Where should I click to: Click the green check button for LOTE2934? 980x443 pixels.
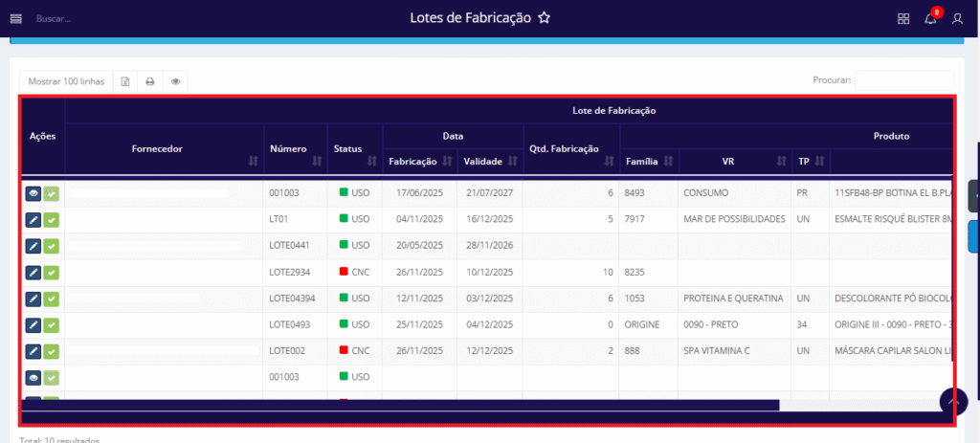tap(52, 272)
